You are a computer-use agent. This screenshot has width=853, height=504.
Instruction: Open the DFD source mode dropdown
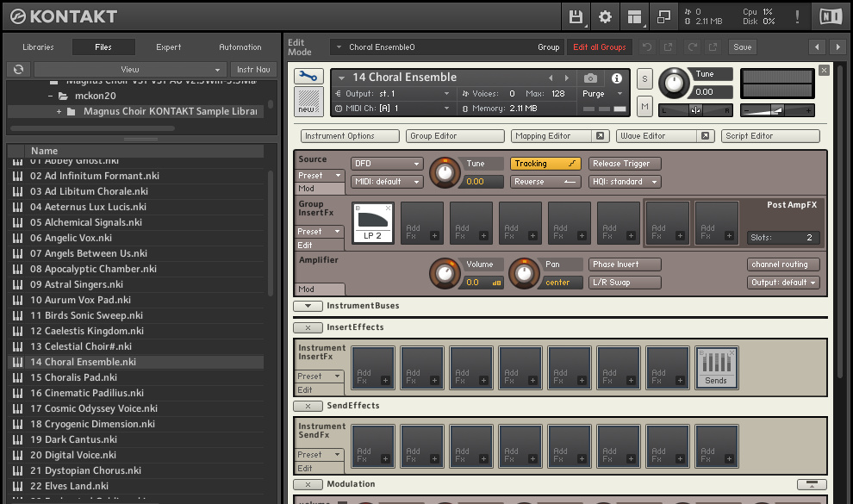coord(387,164)
